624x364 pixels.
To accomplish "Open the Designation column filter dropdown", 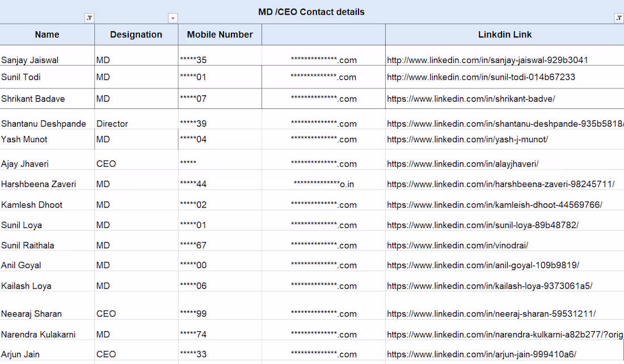I will click(x=172, y=18).
